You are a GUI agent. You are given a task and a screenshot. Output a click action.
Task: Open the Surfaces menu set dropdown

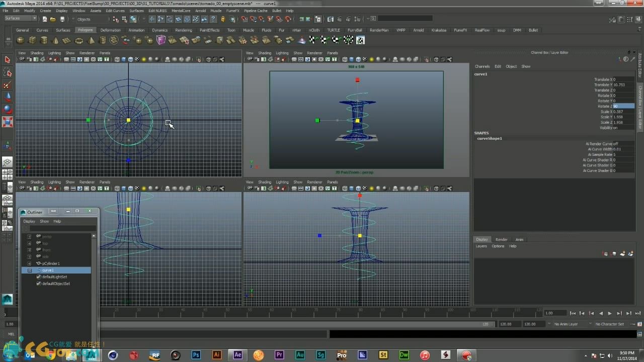pos(21,19)
